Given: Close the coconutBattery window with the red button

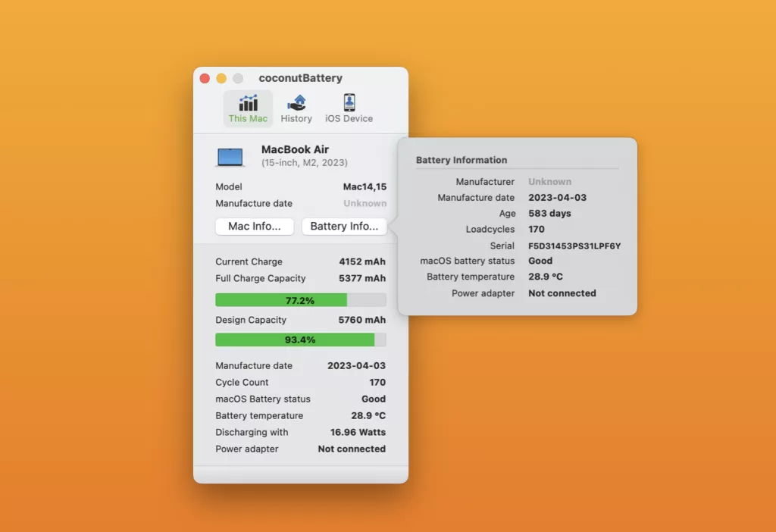Looking at the screenshot, I should click(x=205, y=78).
